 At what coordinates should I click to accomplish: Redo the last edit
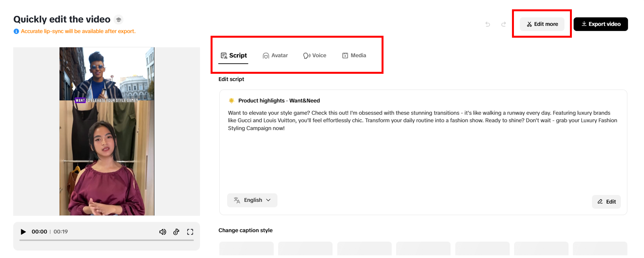click(x=504, y=24)
